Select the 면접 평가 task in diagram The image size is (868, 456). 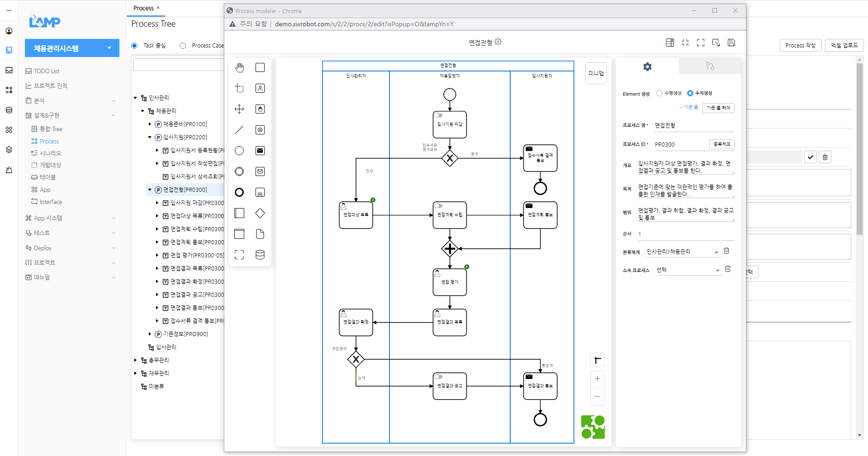pyautogui.click(x=450, y=282)
